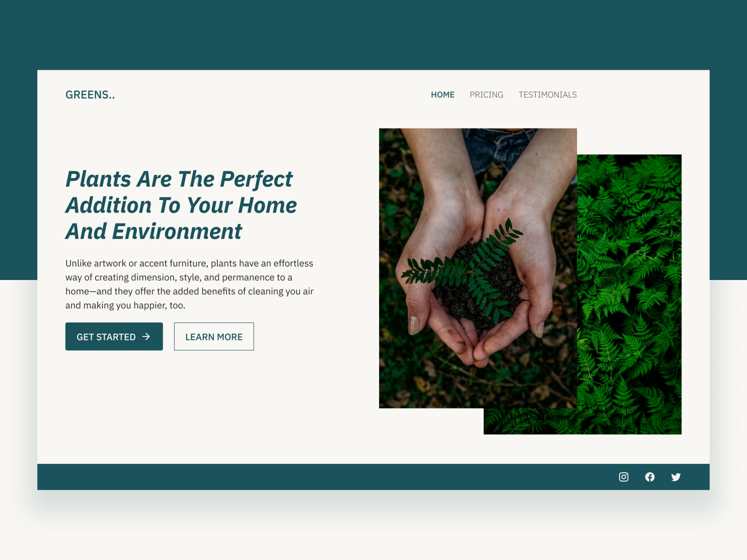
Task: Click the GREENS.. site logo
Action: tap(90, 95)
